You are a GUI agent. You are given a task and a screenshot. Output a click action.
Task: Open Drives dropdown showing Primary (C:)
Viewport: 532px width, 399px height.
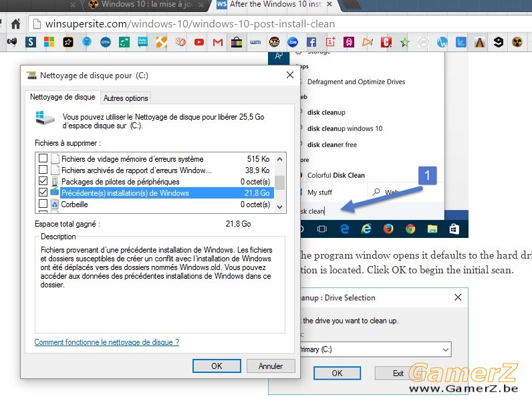tap(376, 350)
